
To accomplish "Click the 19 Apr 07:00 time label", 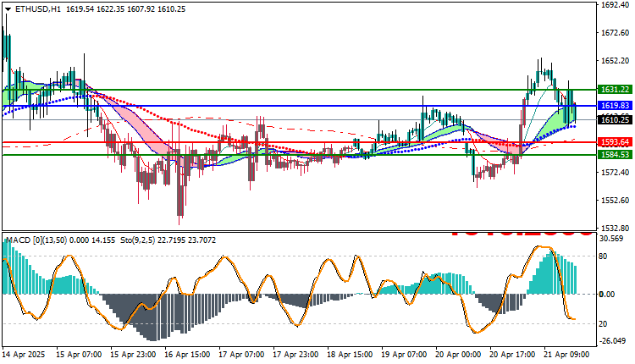I will 404,355.
